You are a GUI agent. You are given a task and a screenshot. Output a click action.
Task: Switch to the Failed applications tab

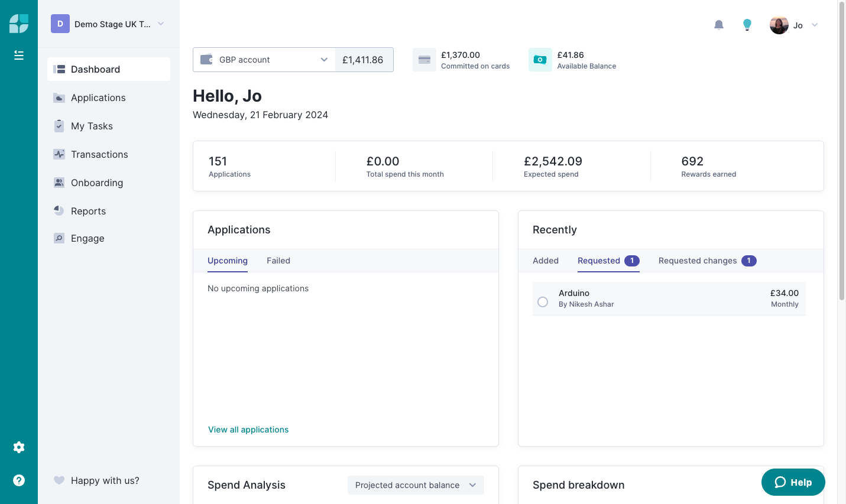pos(278,261)
